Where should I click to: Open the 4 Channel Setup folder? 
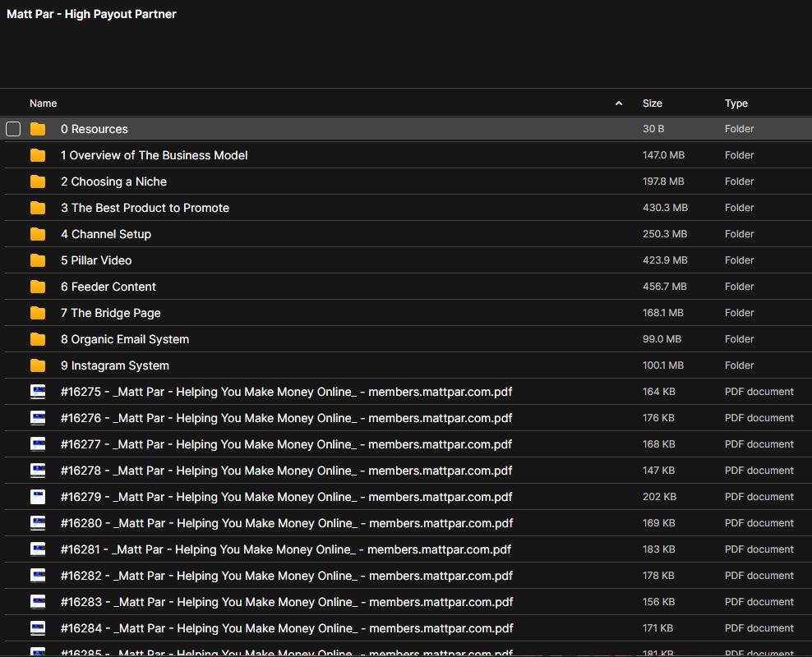pyautogui.click(x=106, y=234)
